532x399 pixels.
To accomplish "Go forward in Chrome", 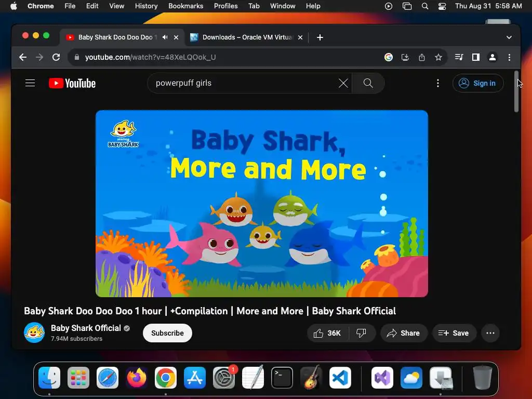I will click(39, 57).
